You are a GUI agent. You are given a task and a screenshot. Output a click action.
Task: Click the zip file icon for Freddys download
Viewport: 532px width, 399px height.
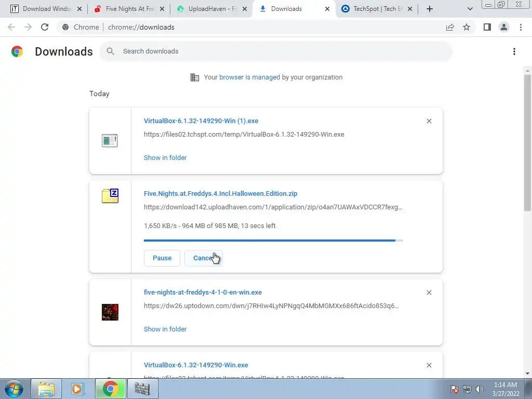110,196
